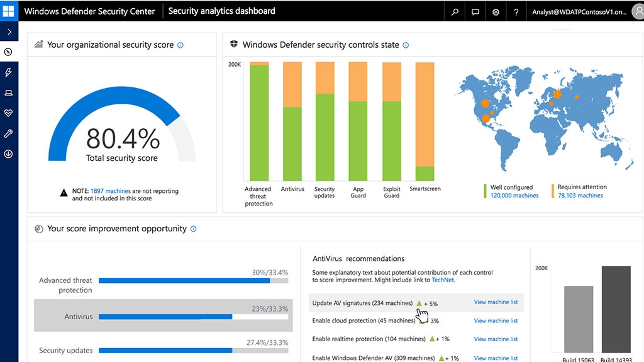
Task: Open the 120,000 machines well configured link
Action: coord(514,195)
